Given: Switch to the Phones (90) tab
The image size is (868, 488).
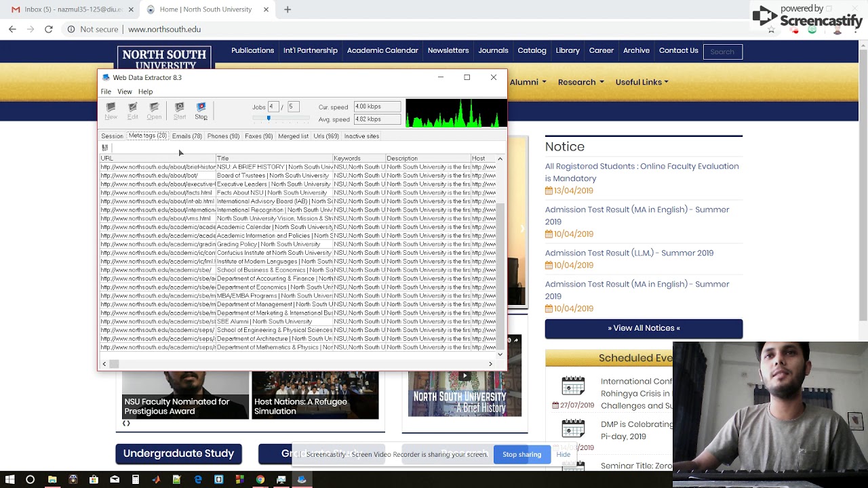Looking at the screenshot, I should [x=223, y=136].
